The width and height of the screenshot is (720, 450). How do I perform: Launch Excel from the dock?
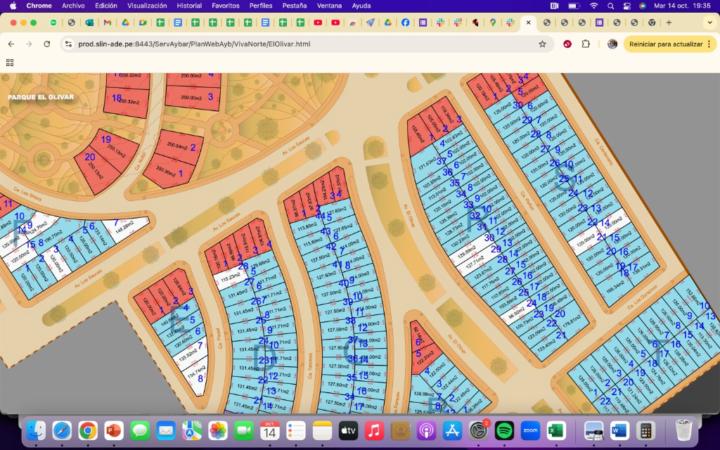(x=556, y=430)
